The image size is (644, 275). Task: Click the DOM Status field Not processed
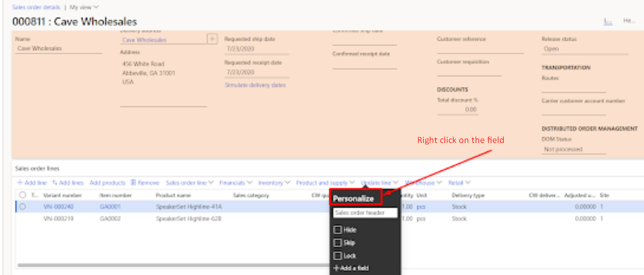point(574,149)
